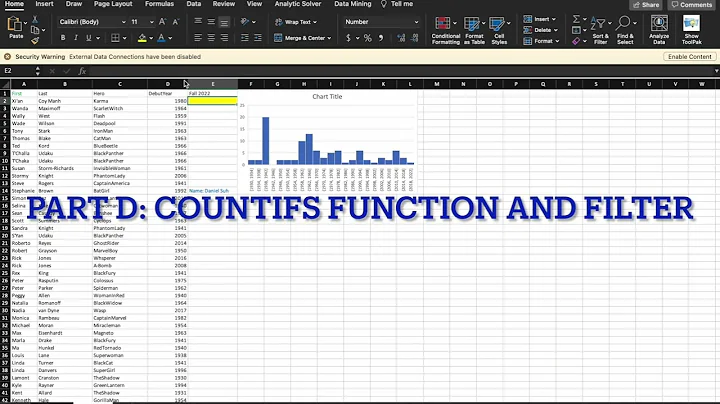The height and width of the screenshot is (404, 720).
Task: Align text left
Action: click(198, 38)
